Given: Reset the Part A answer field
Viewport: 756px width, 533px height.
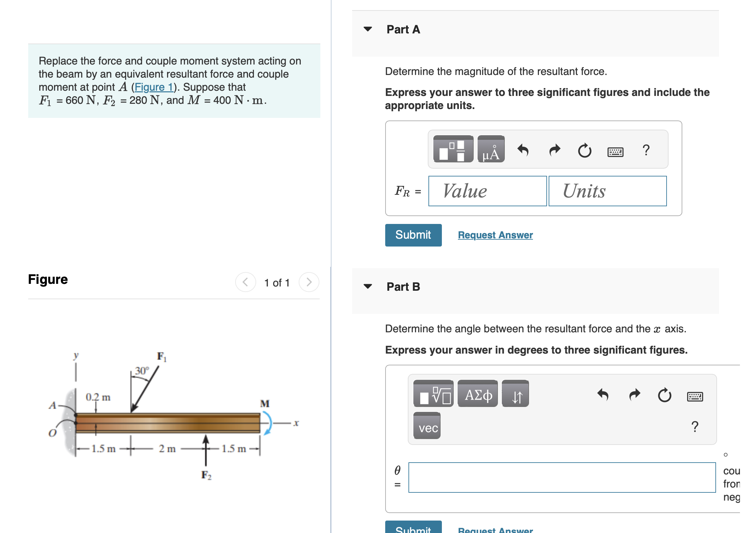Looking at the screenshot, I should (x=585, y=150).
